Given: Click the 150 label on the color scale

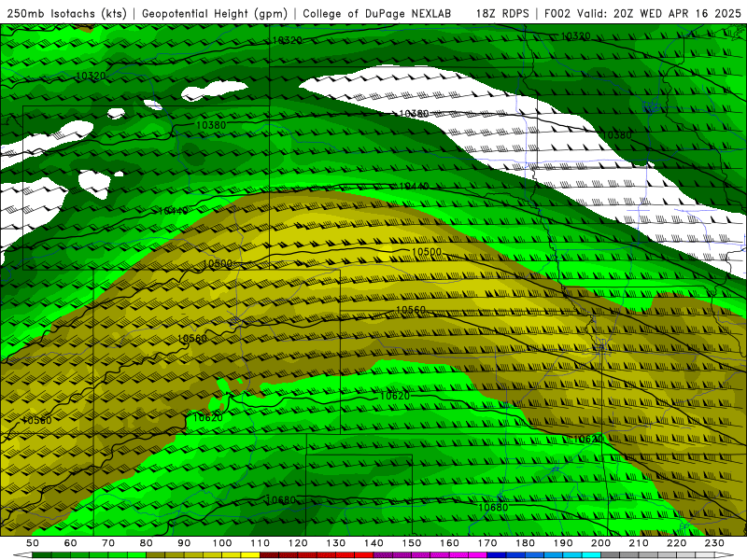Looking at the screenshot, I should point(412,543).
